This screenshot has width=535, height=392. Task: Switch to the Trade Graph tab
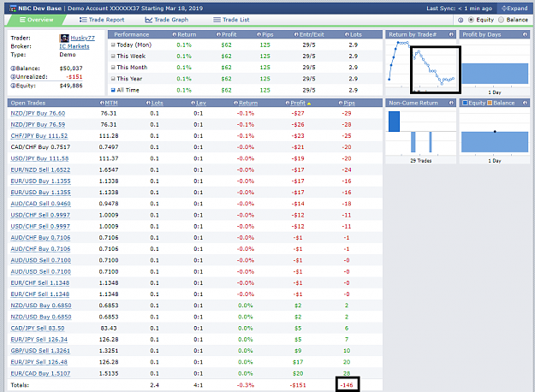[x=167, y=20]
